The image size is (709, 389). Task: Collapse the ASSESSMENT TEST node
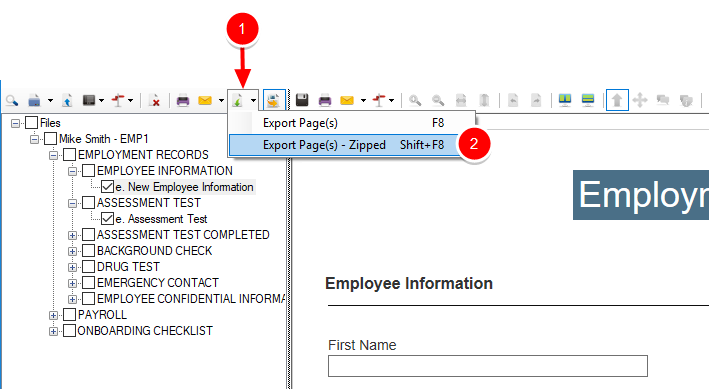point(72,204)
